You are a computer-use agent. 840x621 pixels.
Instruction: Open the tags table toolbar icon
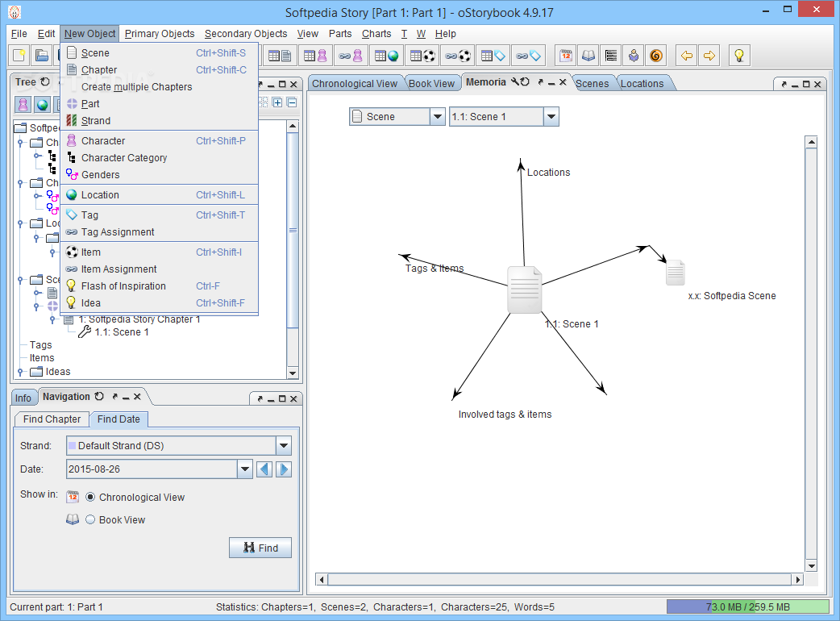tap(493, 56)
